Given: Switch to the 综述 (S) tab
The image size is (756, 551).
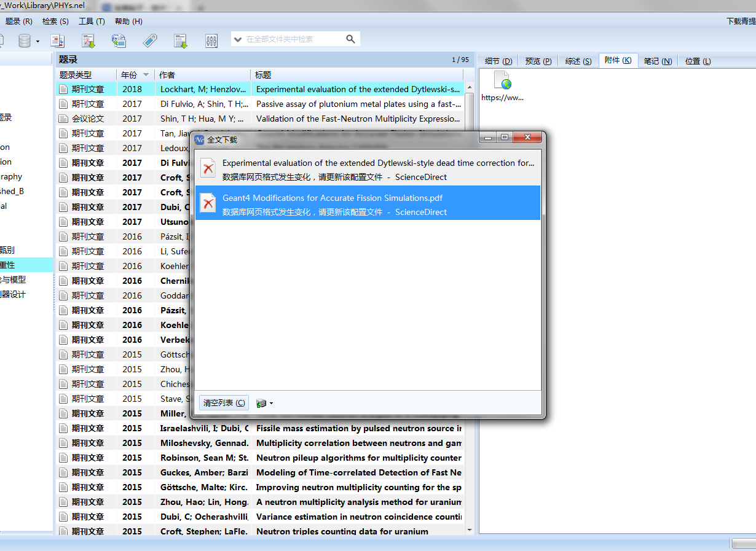Looking at the screenshot, I should (578, 61).
